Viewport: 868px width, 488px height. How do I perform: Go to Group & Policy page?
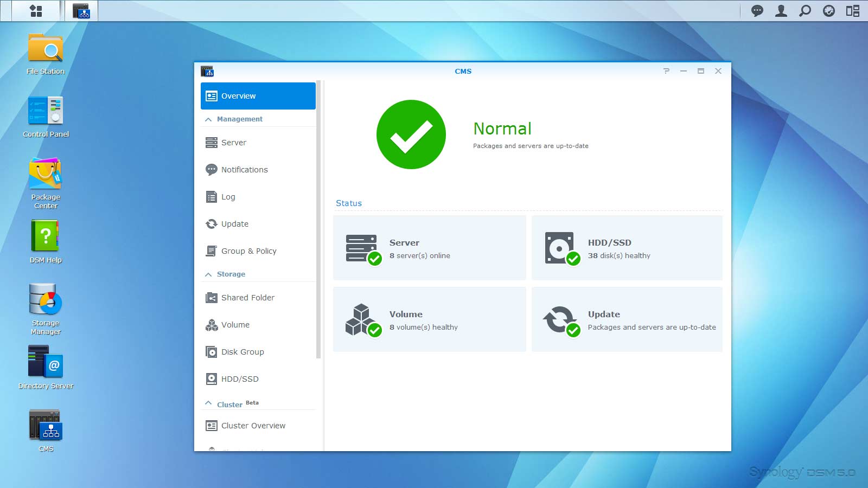coord(248,251)
